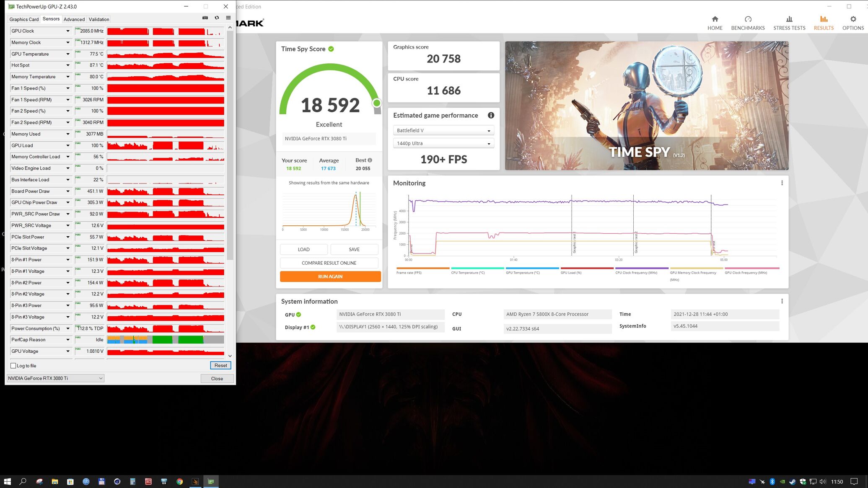Open the PerfCap Reason dropdown arrow
Image resolution: width=868 pixels, height=488 pixels.
pos(67,340)
